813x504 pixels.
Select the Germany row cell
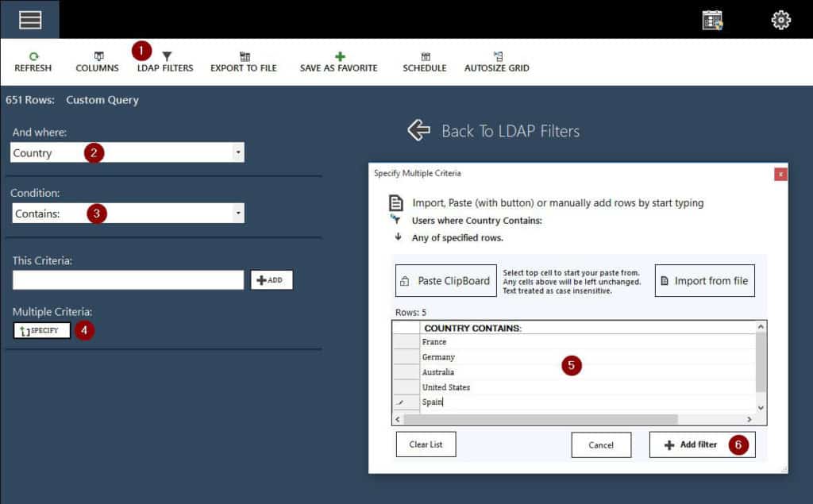point(588,356)
